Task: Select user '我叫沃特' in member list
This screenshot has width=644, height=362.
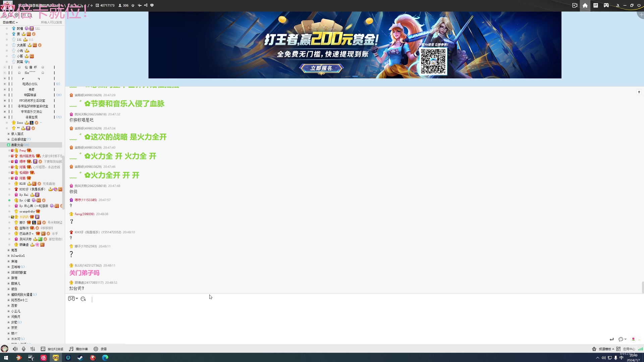Action: click(x=25, y=239)
